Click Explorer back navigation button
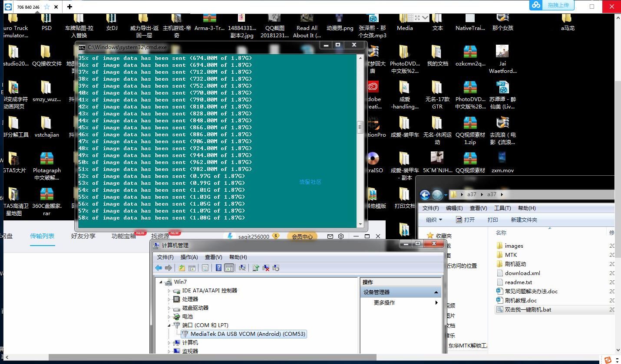The image size is (621, 364). [425, 194]
